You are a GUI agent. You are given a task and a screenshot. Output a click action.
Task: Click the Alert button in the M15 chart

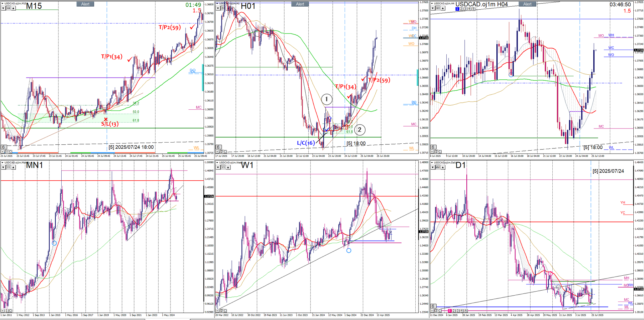(85, 4)
